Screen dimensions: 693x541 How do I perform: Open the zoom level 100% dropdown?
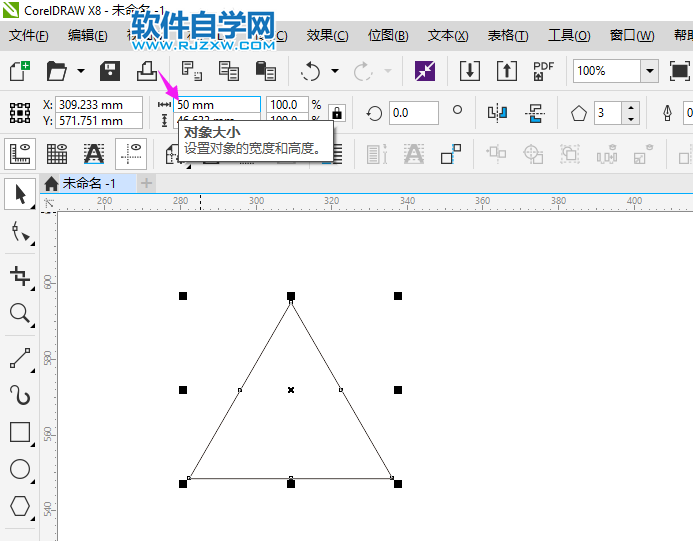650,71
